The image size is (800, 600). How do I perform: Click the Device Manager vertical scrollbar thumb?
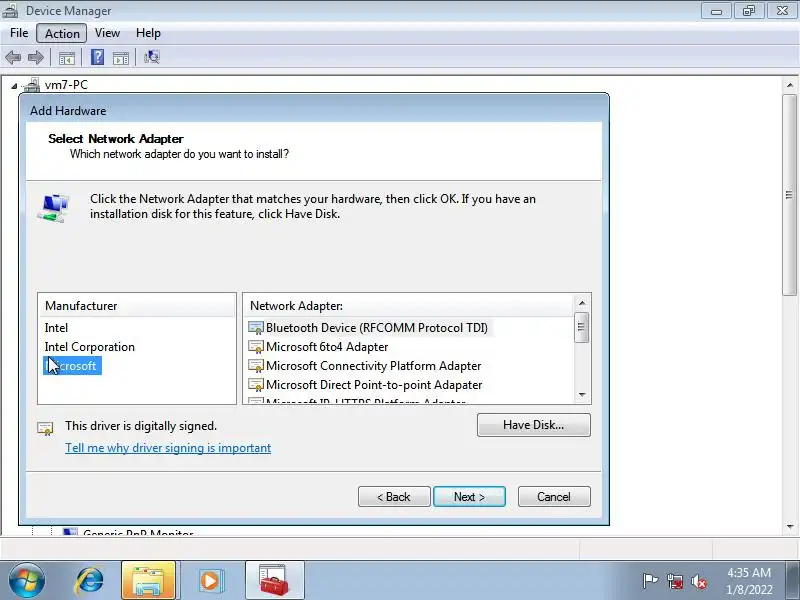(790, 194)
